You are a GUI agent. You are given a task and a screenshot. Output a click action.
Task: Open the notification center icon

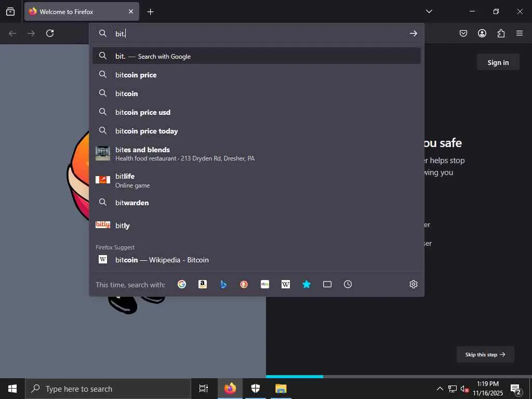pos(515,389)
